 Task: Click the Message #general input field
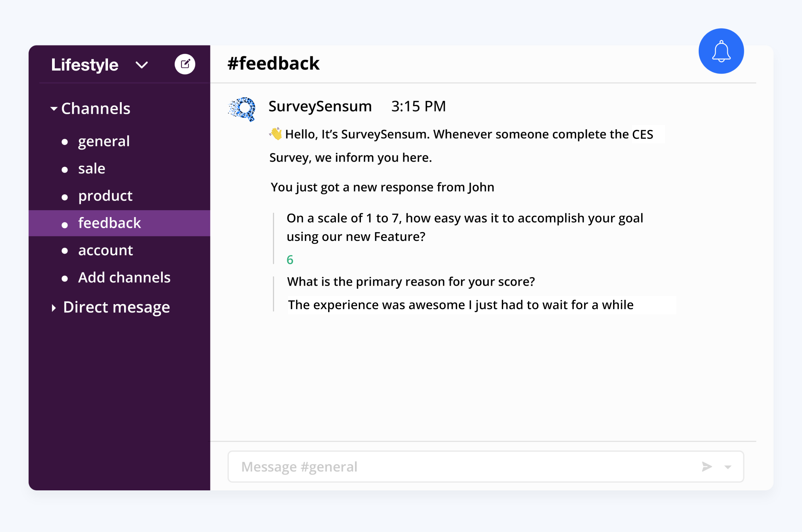pos(486,467)
